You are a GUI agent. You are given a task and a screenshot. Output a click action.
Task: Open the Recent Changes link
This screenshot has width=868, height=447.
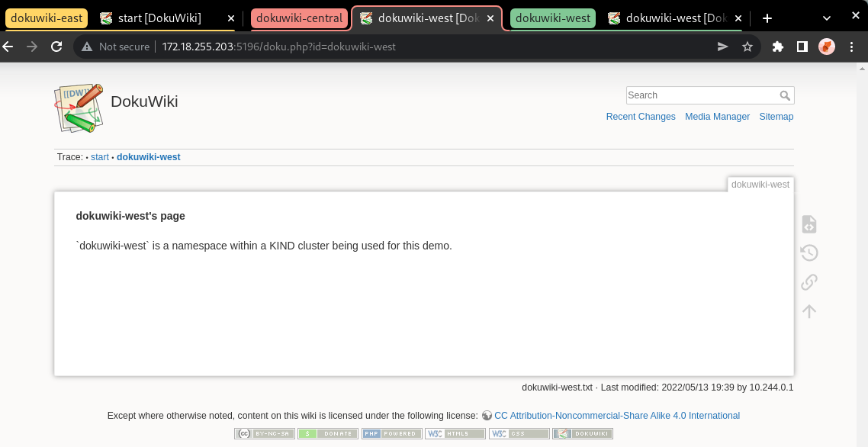point(641,117)
